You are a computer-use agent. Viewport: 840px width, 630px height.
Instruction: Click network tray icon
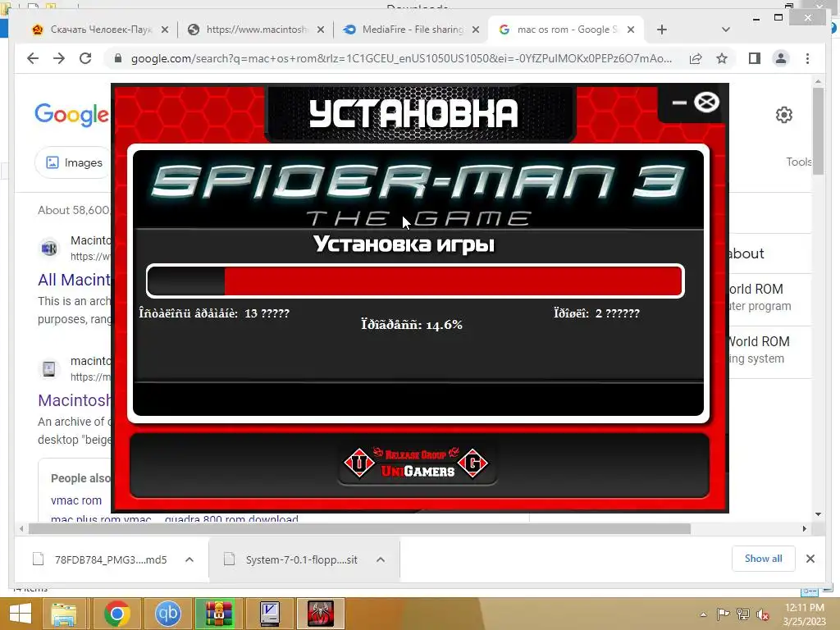click(x=742, y=614)
